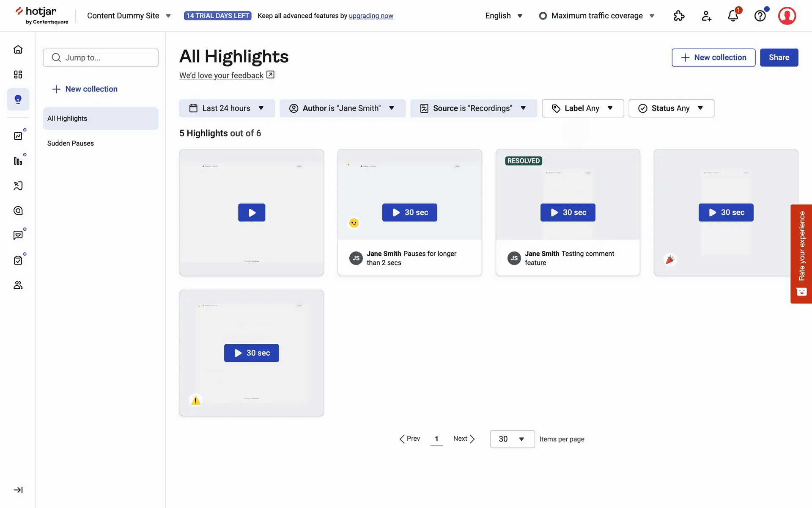Expand sidebar with the arrow icon

pyautogui.click(x=18, y=490)
